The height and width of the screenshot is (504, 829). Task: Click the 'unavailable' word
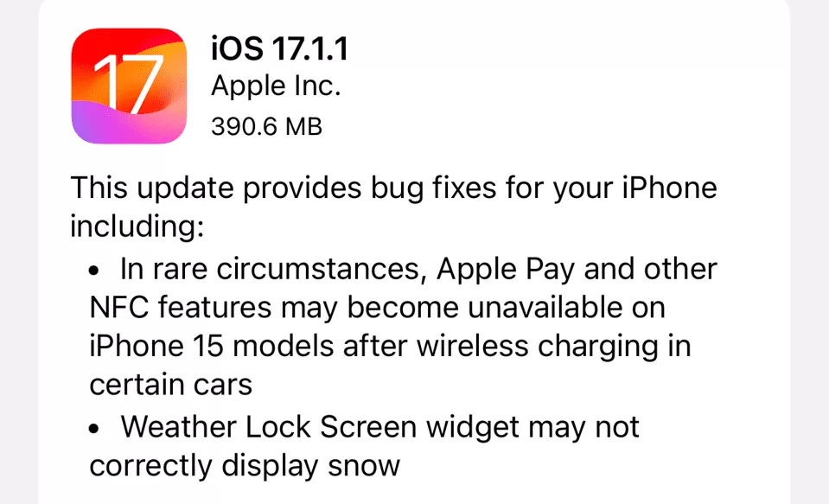tap(545, 307)
